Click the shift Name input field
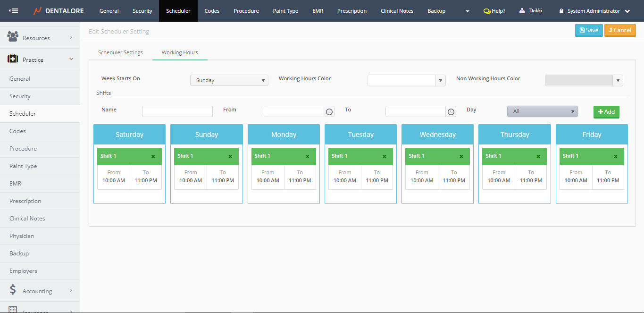Image resolution: width=644 pixels, height=313 pixels. pyautogui.click(x=177, y=111)
